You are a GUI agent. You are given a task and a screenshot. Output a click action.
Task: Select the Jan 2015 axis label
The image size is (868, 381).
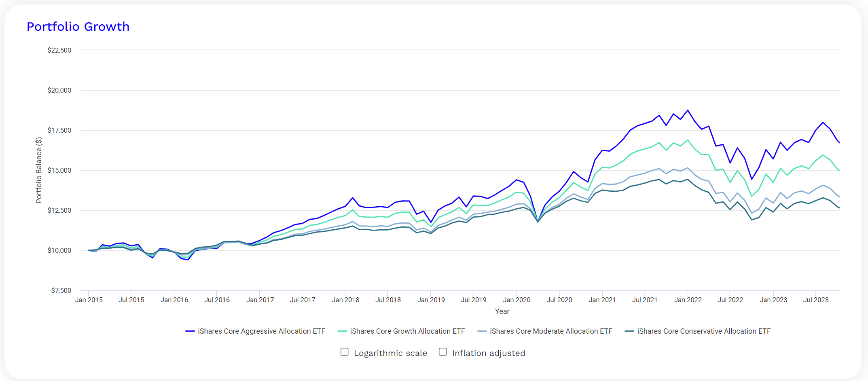pos(89,299)
